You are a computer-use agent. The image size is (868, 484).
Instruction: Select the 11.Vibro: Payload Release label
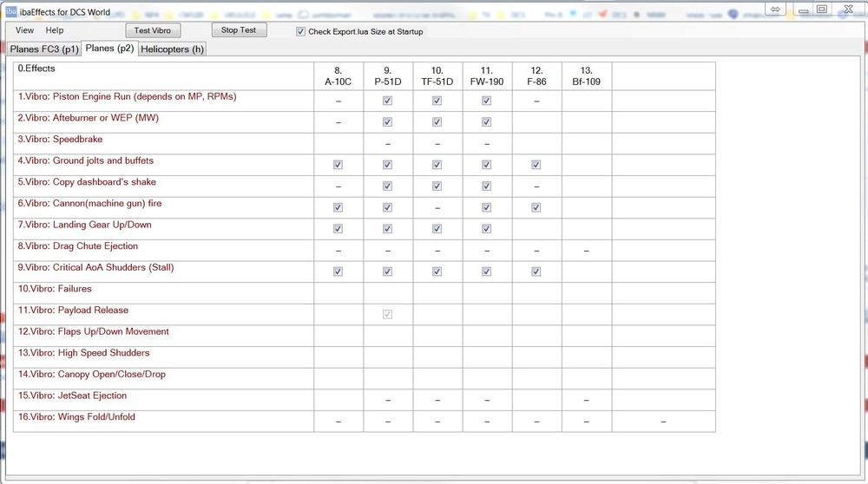[73, 311]
